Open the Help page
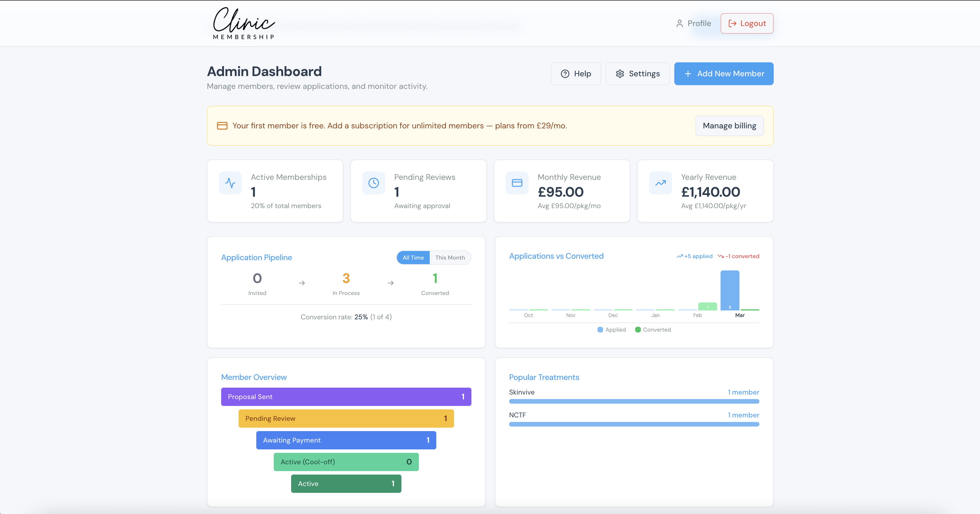980x514 pixels. coord(576,74)
